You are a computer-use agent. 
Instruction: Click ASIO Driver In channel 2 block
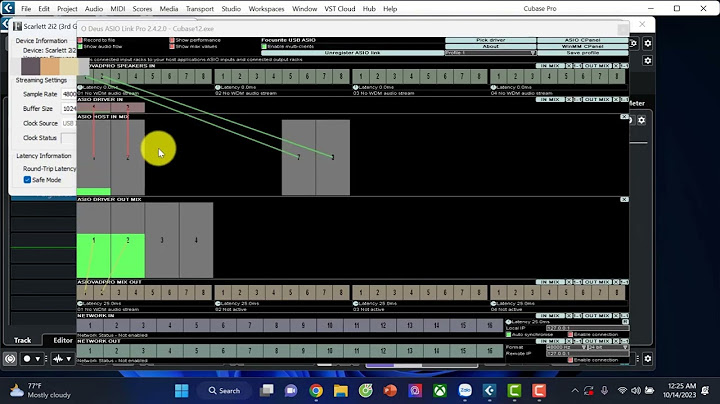pyautogui.click(x=128, y=107)
